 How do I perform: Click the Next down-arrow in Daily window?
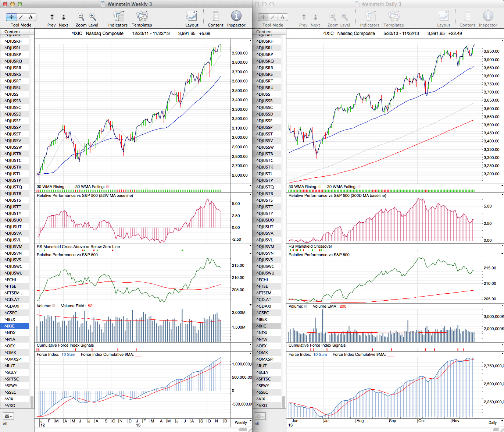click(x=315, y=17)
